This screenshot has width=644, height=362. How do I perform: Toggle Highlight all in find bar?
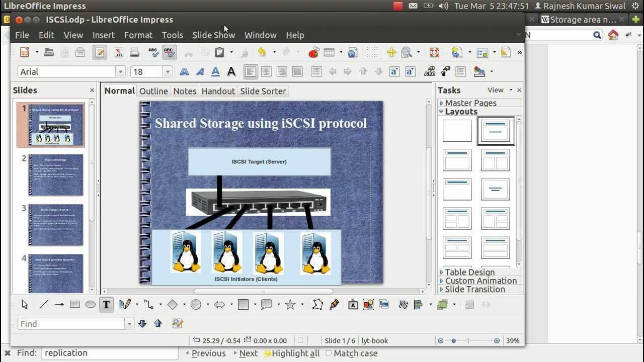coord(292,353)
